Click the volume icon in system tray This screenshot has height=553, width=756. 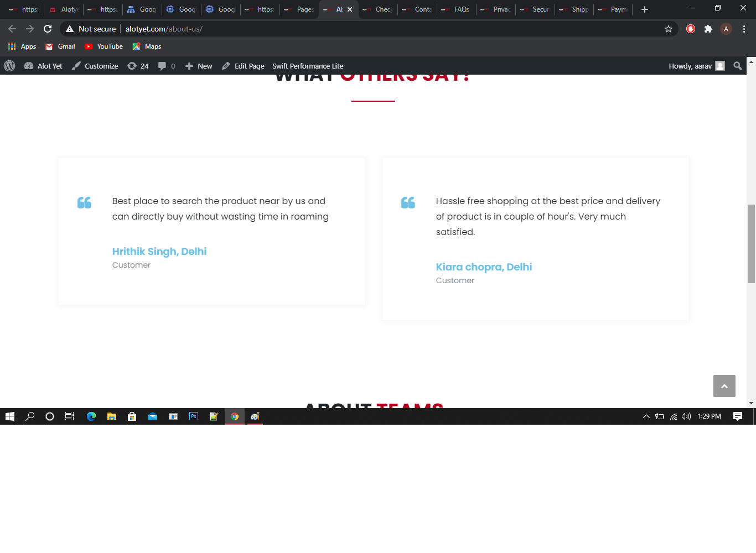pyautogui.click(x=686, y=416)
